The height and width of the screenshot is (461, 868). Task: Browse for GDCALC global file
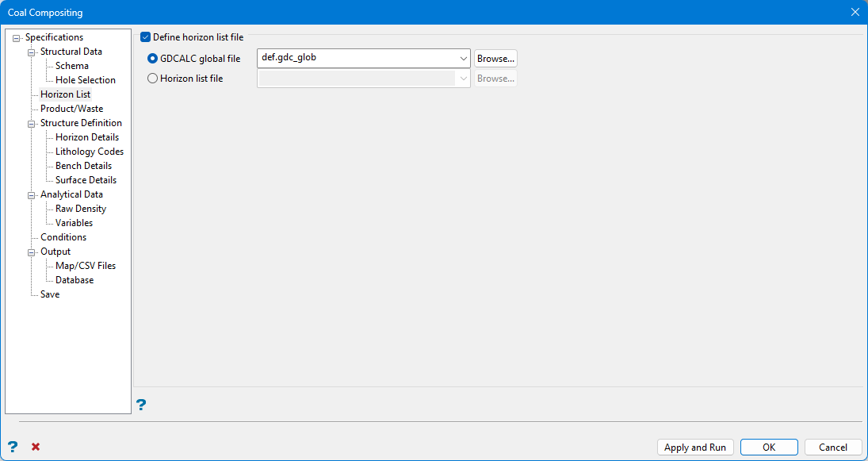coord(495,58)
